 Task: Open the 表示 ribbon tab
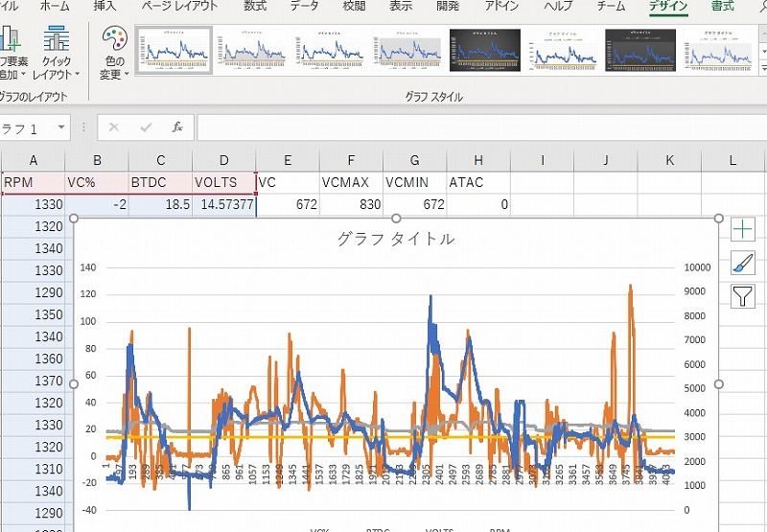(x=401, y=7)
